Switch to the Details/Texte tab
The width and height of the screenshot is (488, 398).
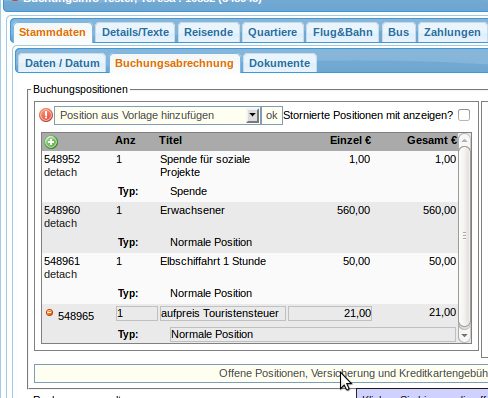click(x=135, y=32)
